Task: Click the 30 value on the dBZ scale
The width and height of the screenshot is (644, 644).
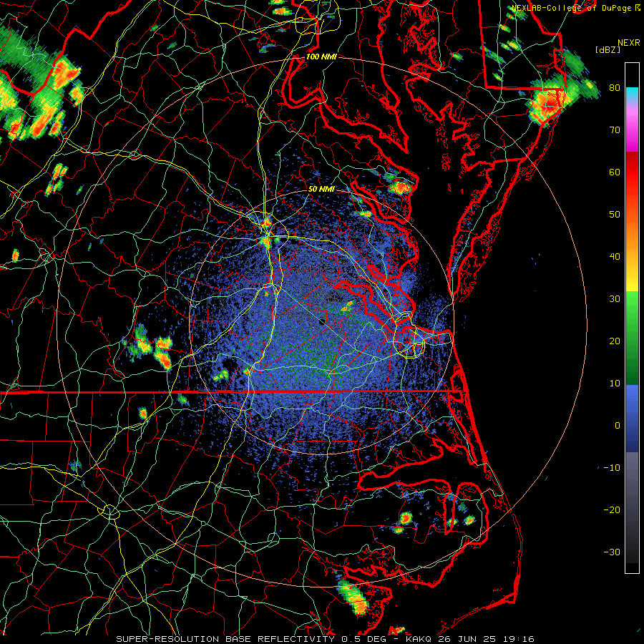Action: coord(615,298)
